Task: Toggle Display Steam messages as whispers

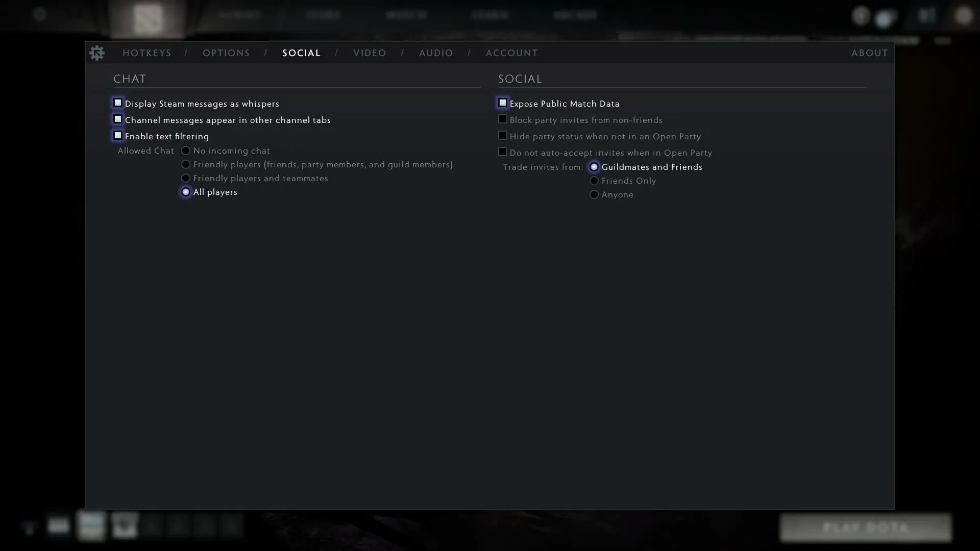Action: pos(118,103)
